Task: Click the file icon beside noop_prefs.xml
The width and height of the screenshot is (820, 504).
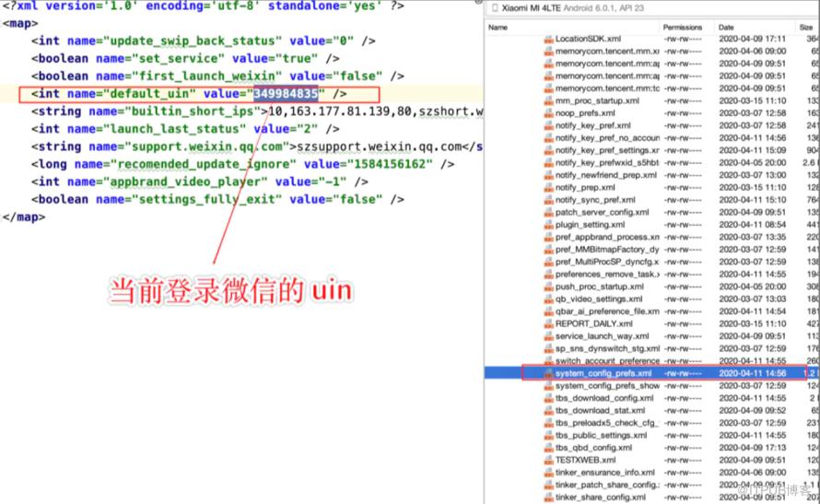Action: pos(548,113)
